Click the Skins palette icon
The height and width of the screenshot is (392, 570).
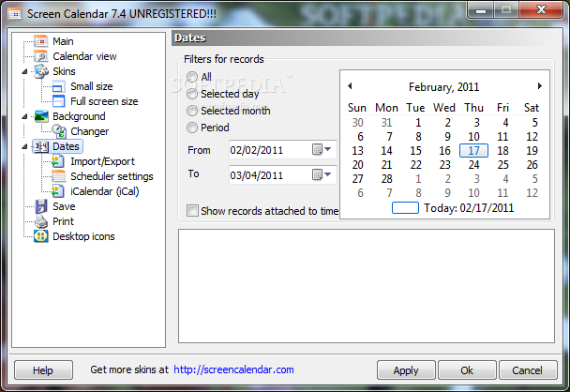tap(40, 71)
